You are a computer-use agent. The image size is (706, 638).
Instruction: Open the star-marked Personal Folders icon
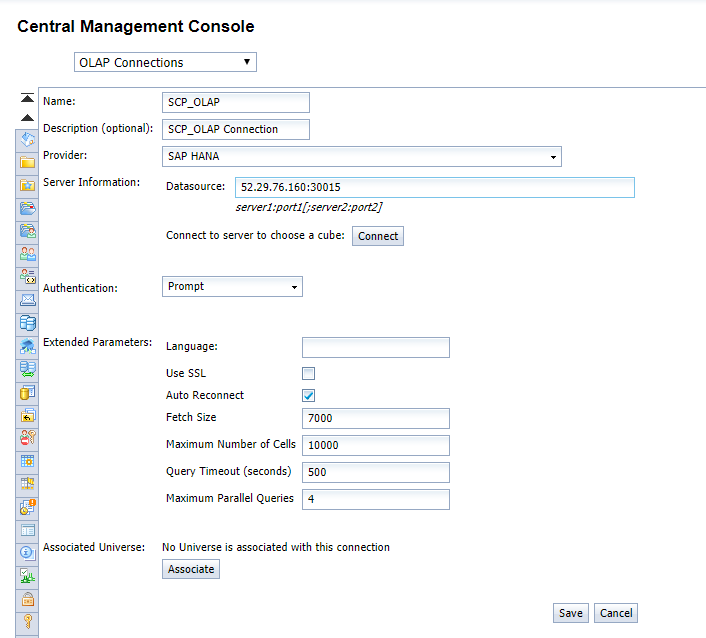[27, 186]
